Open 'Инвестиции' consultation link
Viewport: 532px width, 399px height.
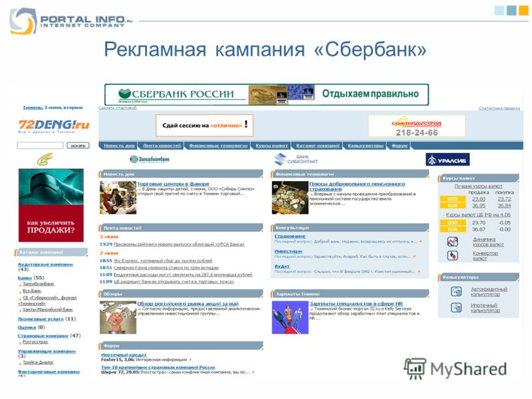tap(288, 251)
